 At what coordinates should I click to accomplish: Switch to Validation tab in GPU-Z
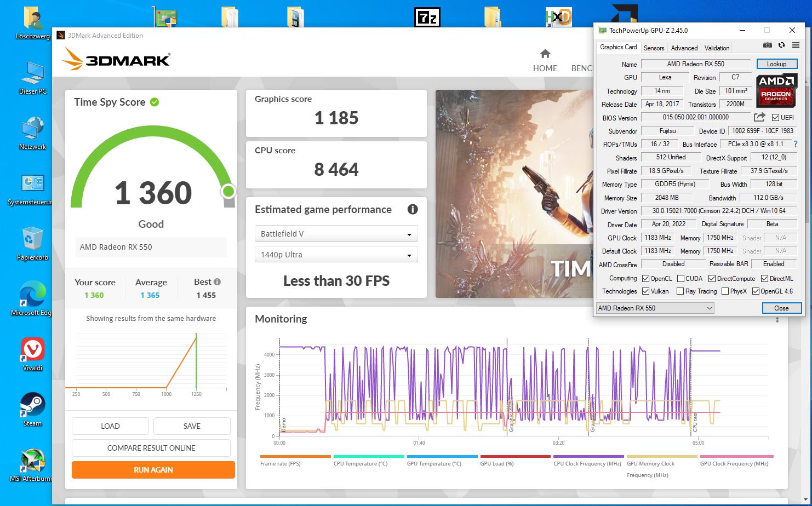tap(717, 48)
